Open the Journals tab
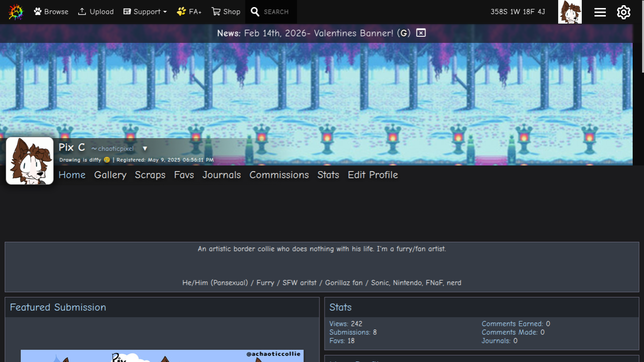Viewport: 644px width, 362px height. coord(221,175)
